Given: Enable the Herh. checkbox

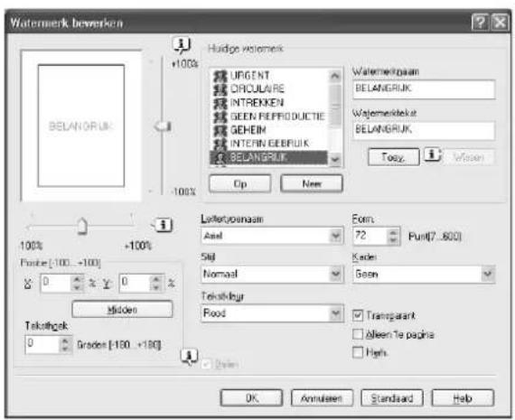Looking at the screenshot, I should 358,352.
